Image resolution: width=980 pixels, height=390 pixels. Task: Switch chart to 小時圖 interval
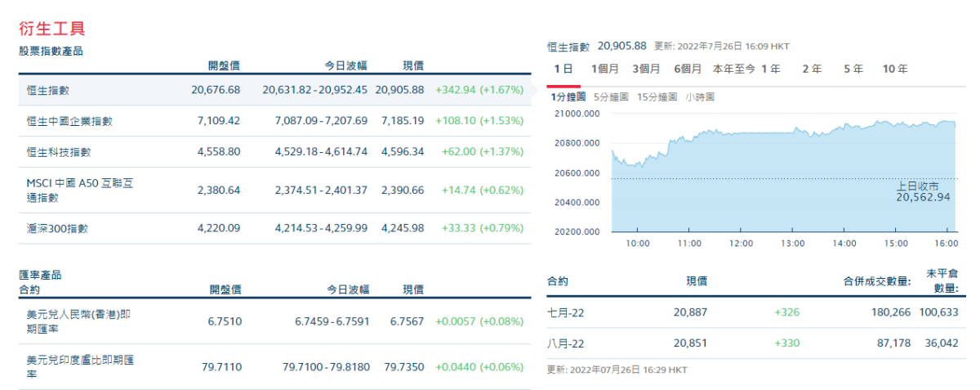pos(700,96)
